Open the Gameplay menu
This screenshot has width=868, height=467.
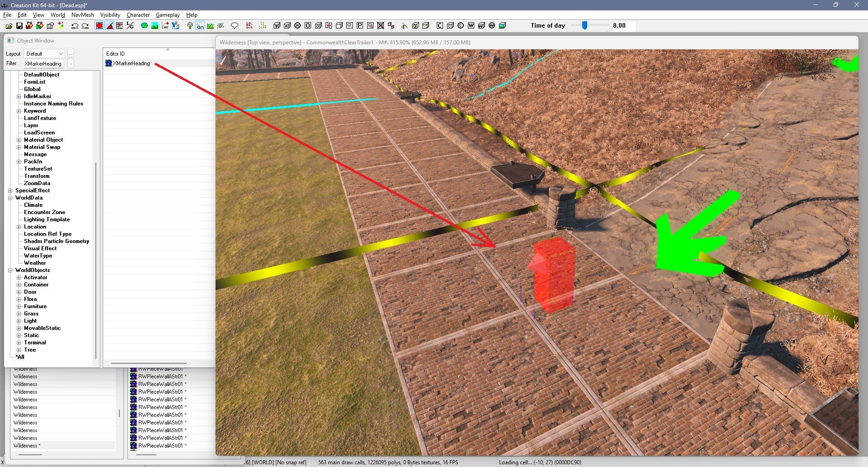[168, 15]
